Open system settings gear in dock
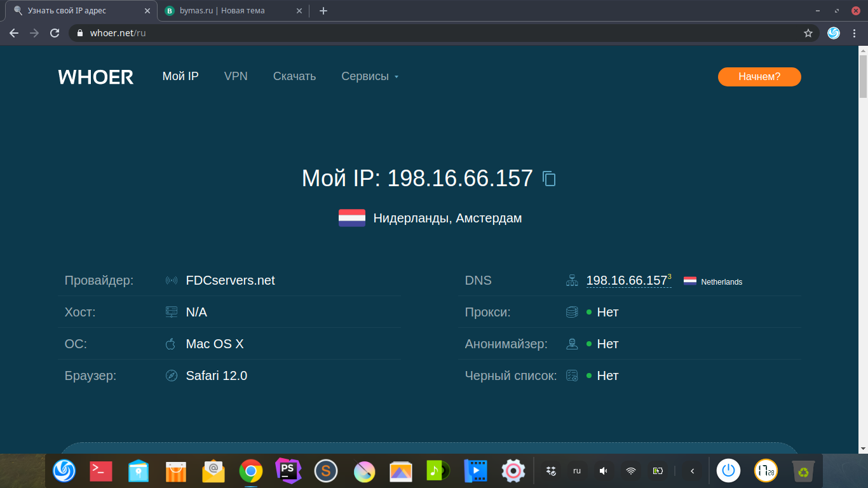 [513, 471]
